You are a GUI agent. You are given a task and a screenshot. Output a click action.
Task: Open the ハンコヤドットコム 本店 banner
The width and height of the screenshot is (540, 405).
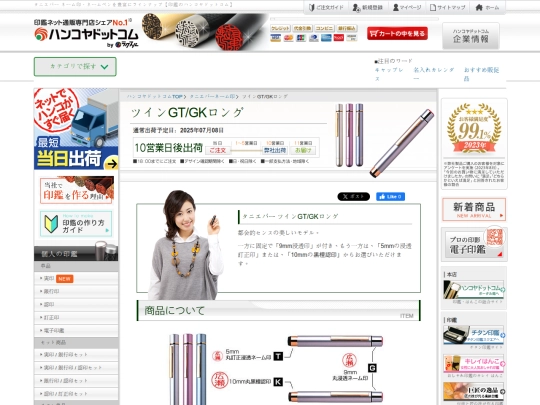tap(474, 289)
